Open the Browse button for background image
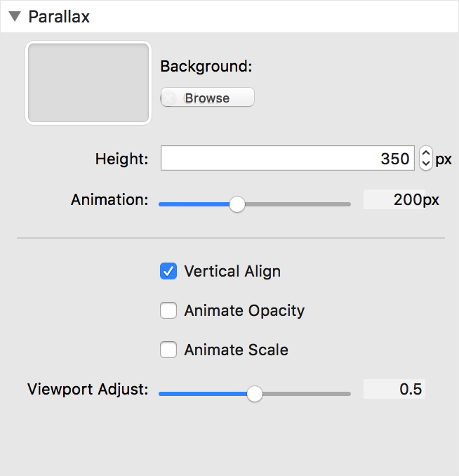The image size is (459, 476). 207,97
